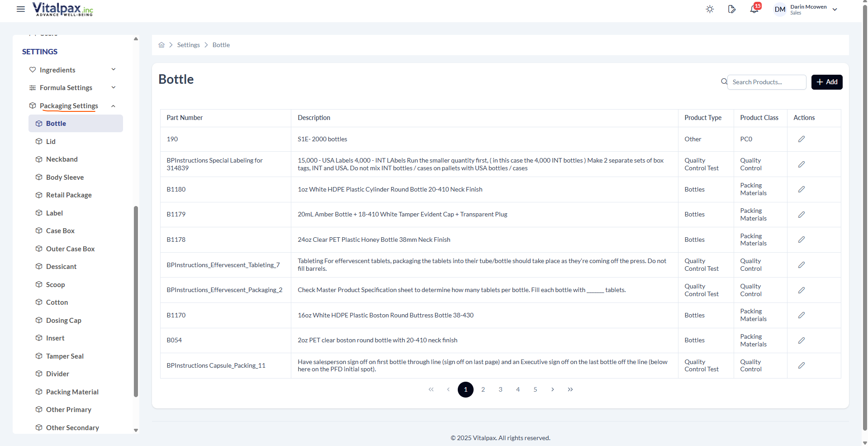868x446 pixels.
Task: Select Tamper Seal in the sidebar
Action: tap(65, 356)
